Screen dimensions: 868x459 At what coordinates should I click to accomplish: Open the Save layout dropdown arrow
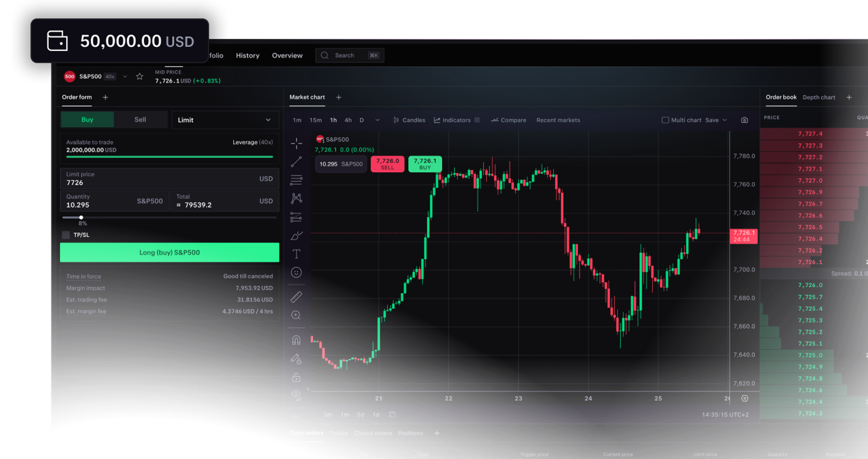[x=724, y=120]
